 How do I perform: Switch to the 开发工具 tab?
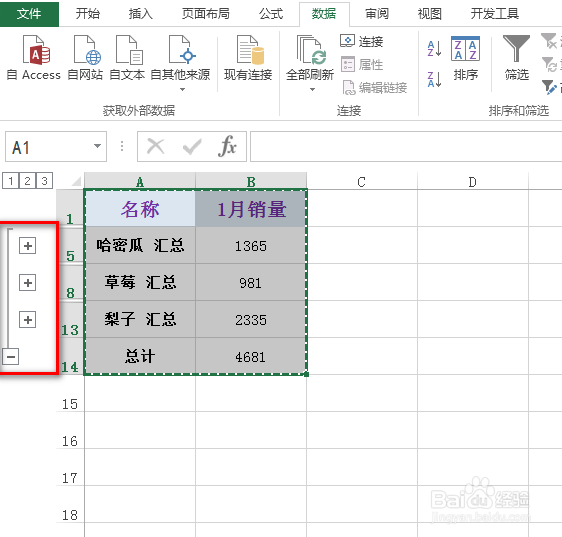pyautogui.click(x=495, y=14)
